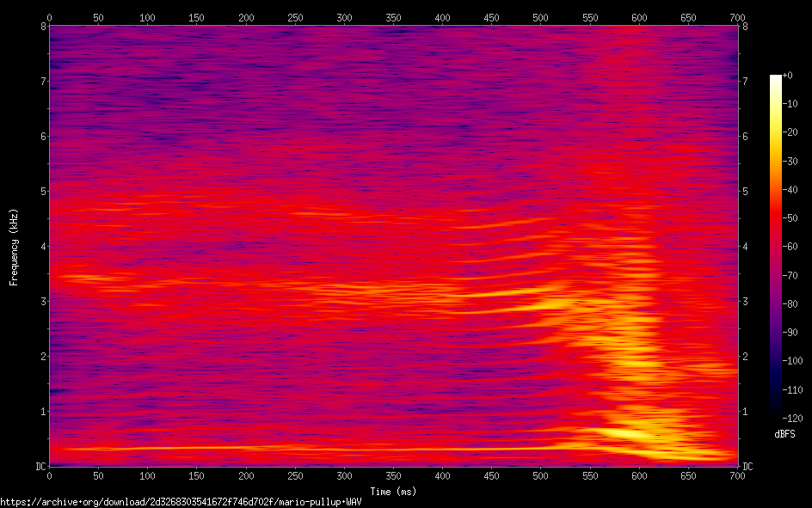Click the dBFS label under the color scale

tap(788, 434)
